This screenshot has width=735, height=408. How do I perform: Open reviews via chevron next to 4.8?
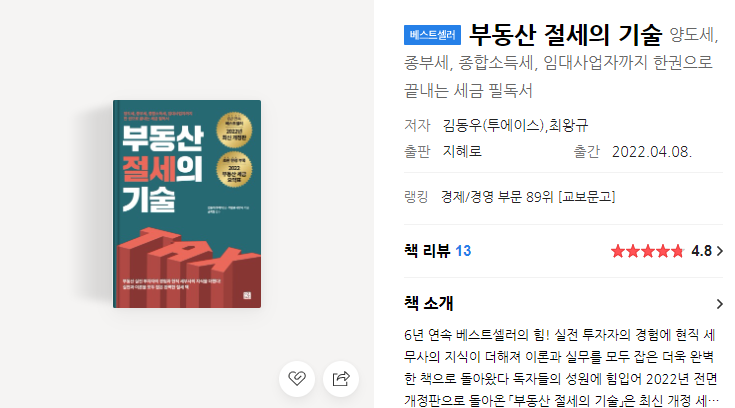[720, 251]
